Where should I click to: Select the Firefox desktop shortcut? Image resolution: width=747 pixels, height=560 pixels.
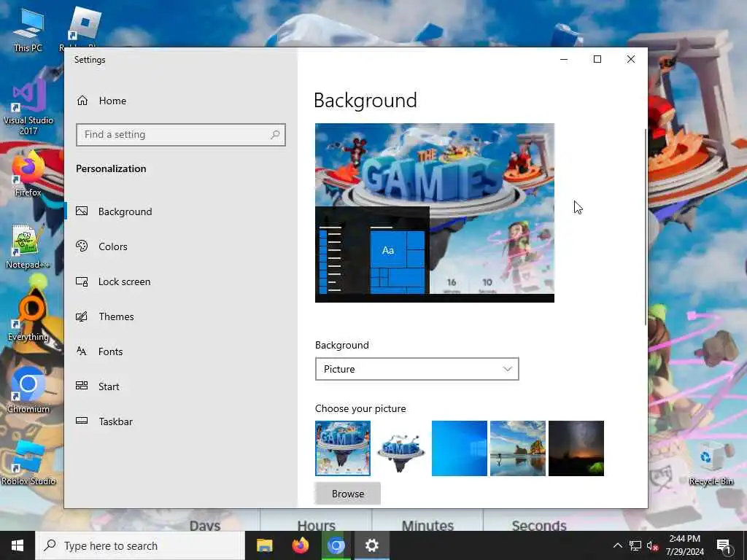click(28, 175)
